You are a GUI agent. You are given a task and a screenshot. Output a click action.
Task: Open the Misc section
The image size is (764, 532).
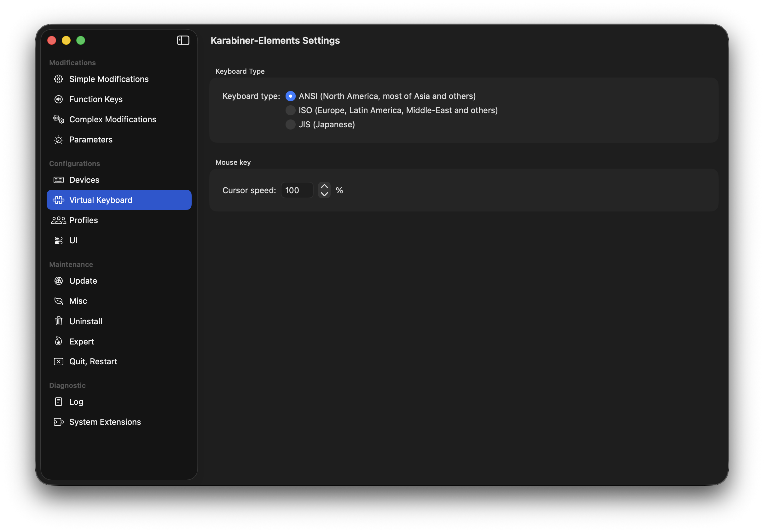[119, 301]
